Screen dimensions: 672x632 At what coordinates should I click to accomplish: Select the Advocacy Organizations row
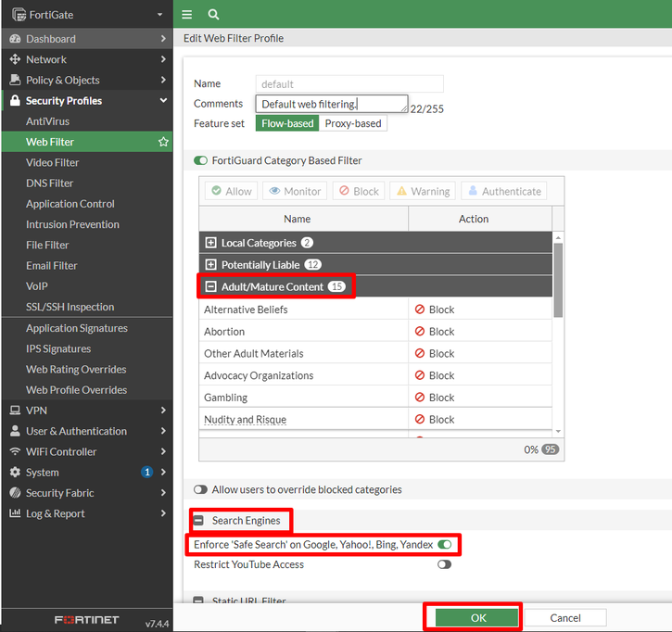[x=375, y=375]
